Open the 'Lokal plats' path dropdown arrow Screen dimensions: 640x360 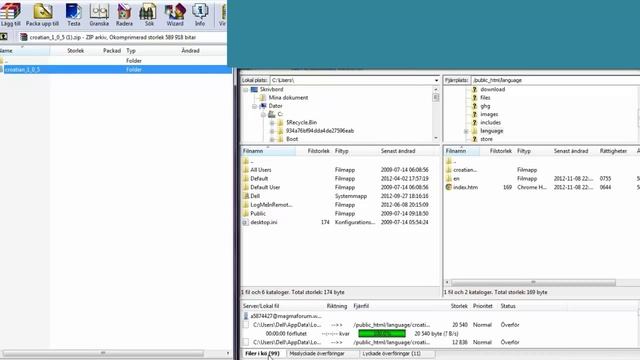tap(436, 80)
